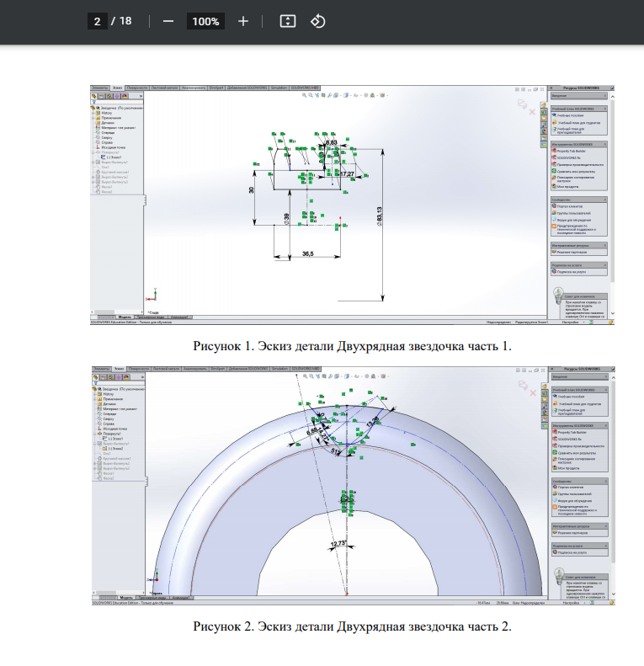Viewport: 644px width, 666px height.
Task: Click 'History' tree item in Figure 1 screenshot
Action: (107, 113)
